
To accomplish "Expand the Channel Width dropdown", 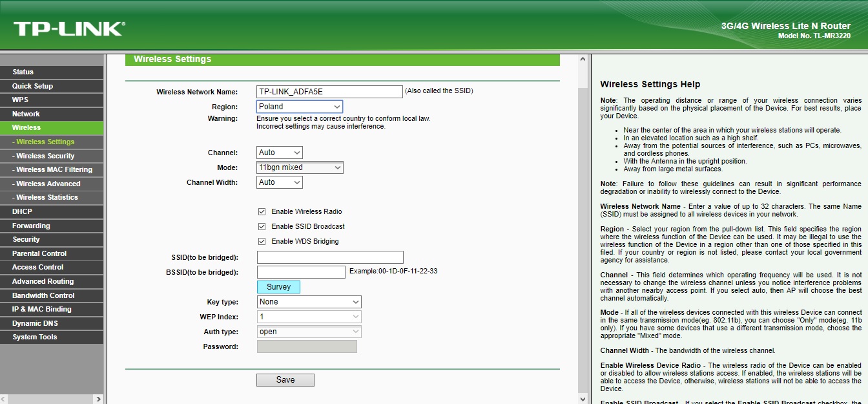I will pos(280,182).
